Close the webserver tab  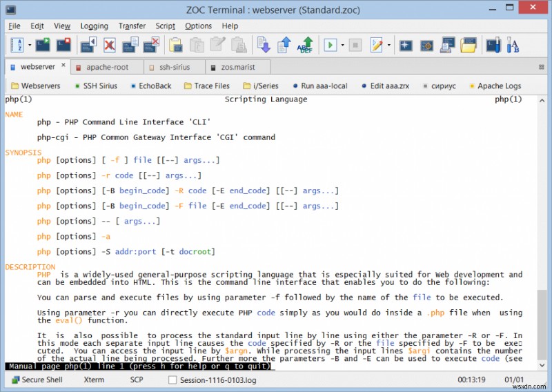(x=63, y=66)
